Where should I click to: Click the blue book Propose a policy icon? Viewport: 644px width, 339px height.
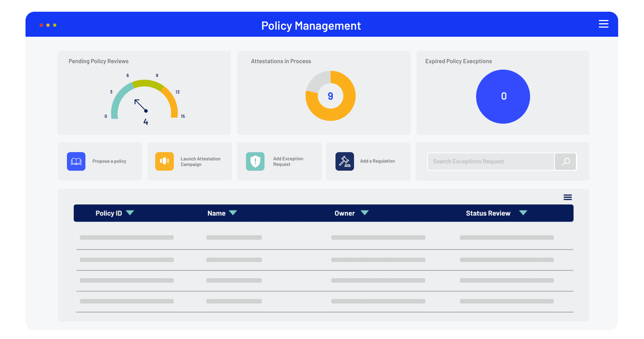click(76, 161)
